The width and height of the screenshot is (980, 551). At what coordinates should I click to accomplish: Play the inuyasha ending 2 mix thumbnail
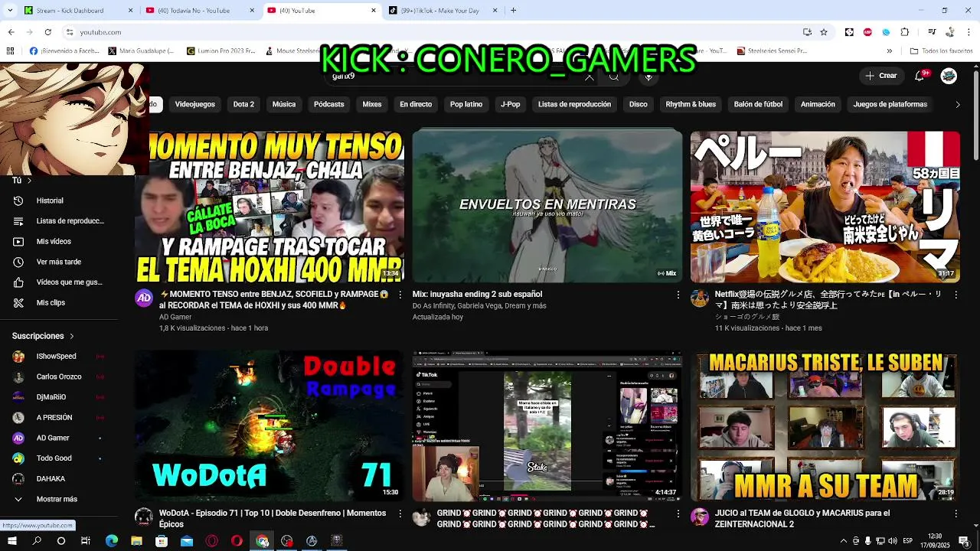point(547,206)
